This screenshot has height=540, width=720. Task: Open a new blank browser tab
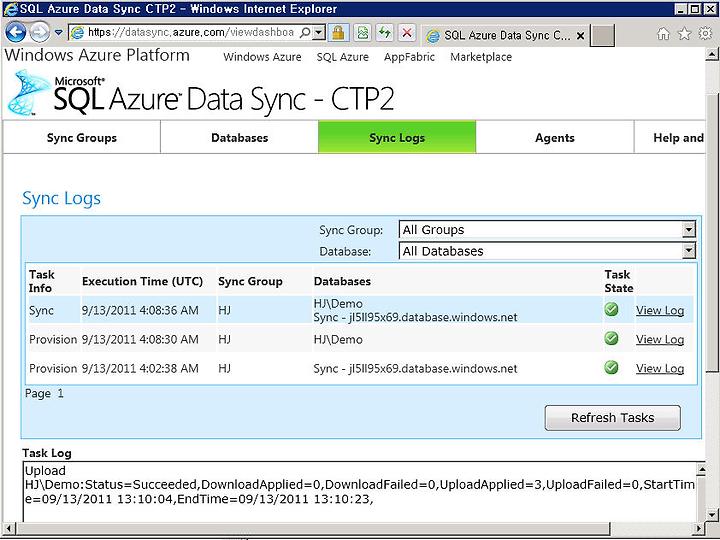pyautogui.click(x=602, y=36)
